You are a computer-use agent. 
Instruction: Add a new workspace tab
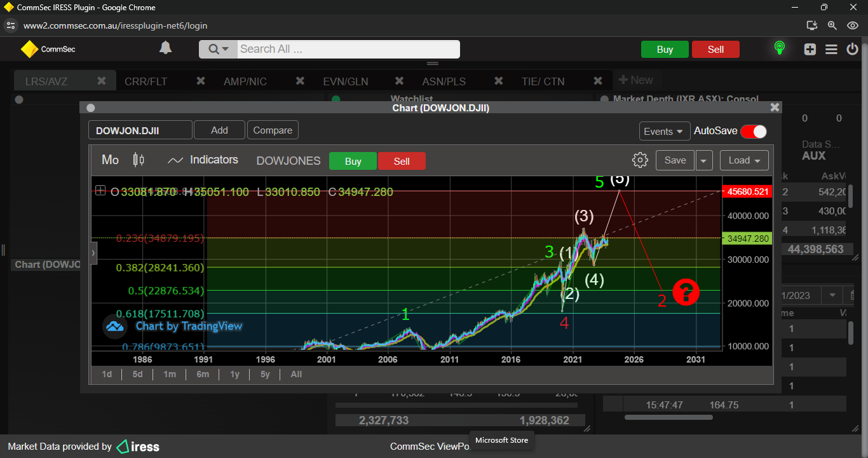point(635,80)
